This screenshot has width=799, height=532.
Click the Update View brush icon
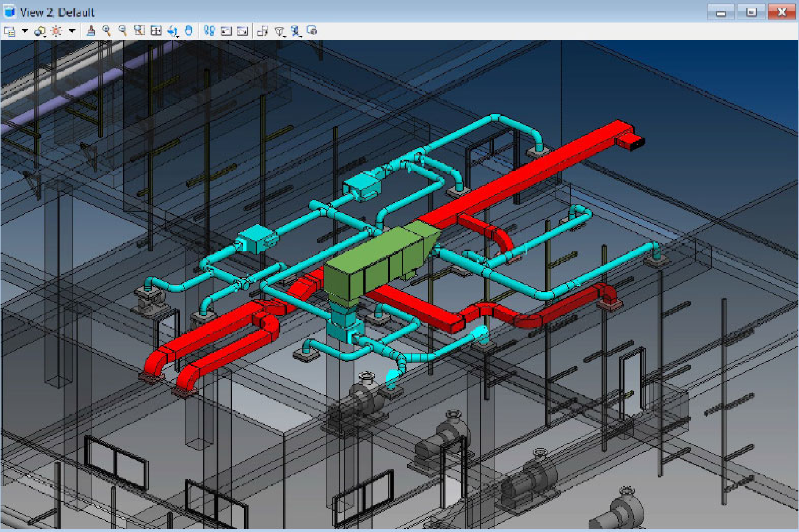tap(91, 30)
